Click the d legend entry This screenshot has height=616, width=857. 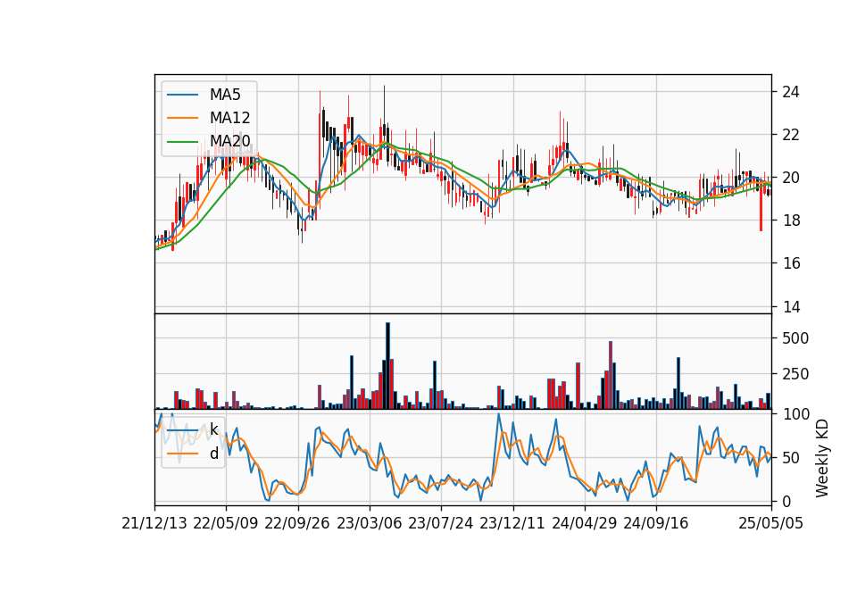(x=193, y=454)
